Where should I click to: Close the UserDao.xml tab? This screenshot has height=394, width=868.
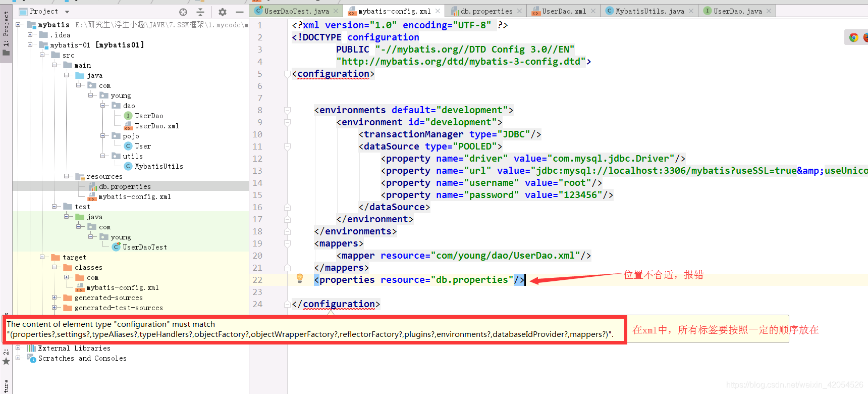click(593, 11)
